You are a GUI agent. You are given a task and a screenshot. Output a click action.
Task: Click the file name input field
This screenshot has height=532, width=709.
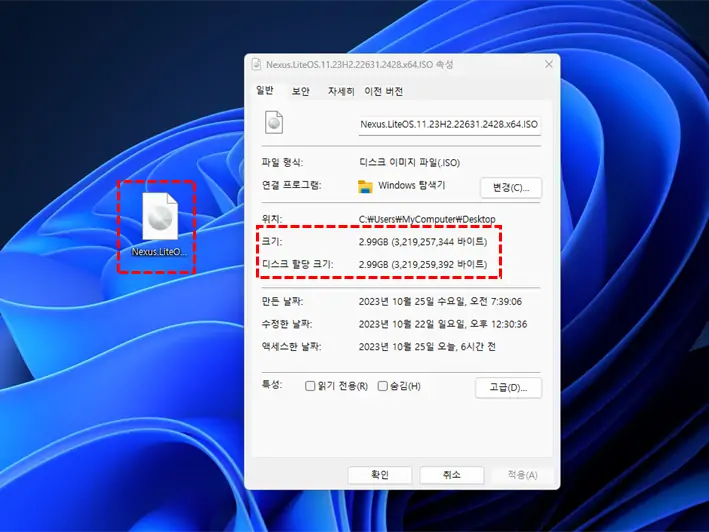click(449, 124)
